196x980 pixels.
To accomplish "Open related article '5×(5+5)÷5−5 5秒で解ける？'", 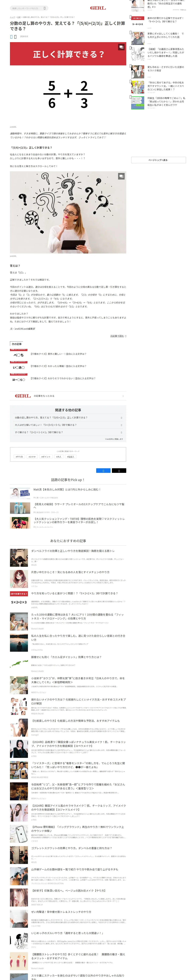I will coord(68,425).
